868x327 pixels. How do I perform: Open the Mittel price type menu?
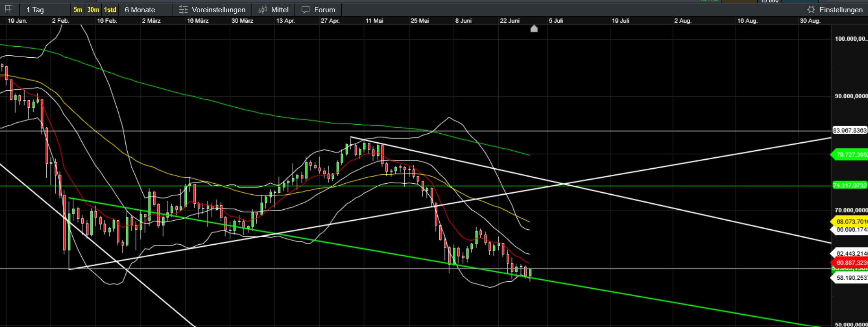click(274, 9)
